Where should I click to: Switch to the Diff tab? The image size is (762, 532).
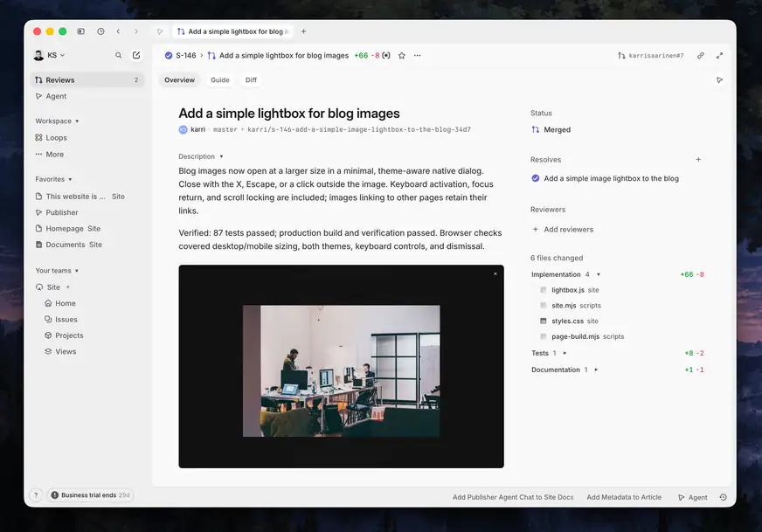click(x=252, y=80)
